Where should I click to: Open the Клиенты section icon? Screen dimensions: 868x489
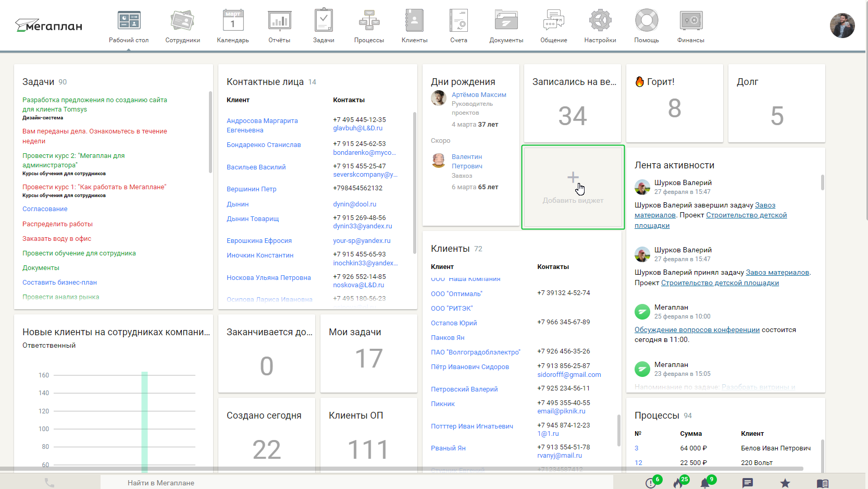point(414,21)
